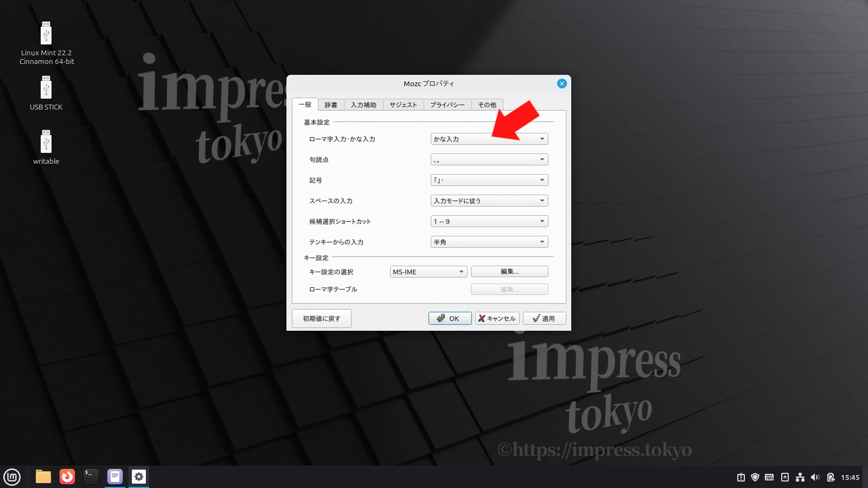Close the Mozc プロパティ dialog

[561, 84]
